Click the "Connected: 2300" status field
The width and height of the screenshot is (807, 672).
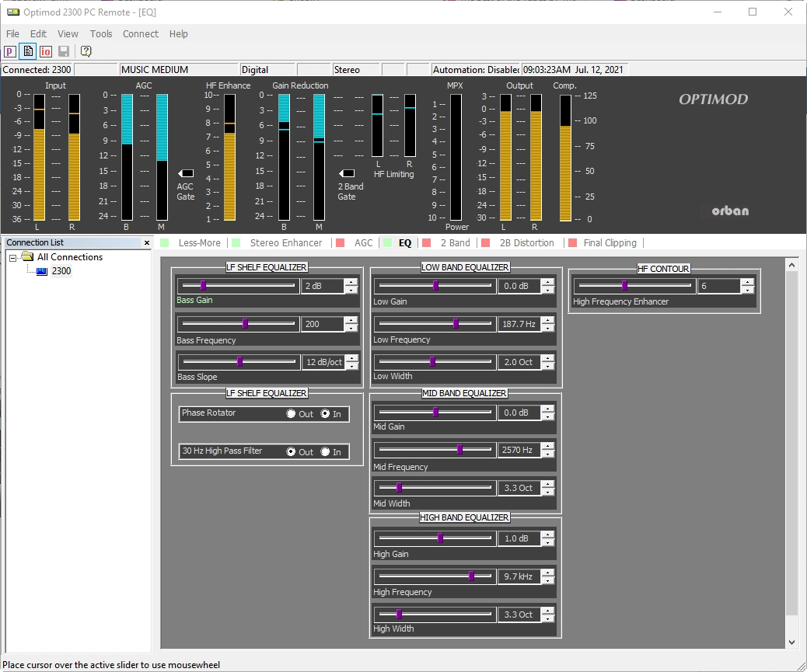tap(37, 69)
